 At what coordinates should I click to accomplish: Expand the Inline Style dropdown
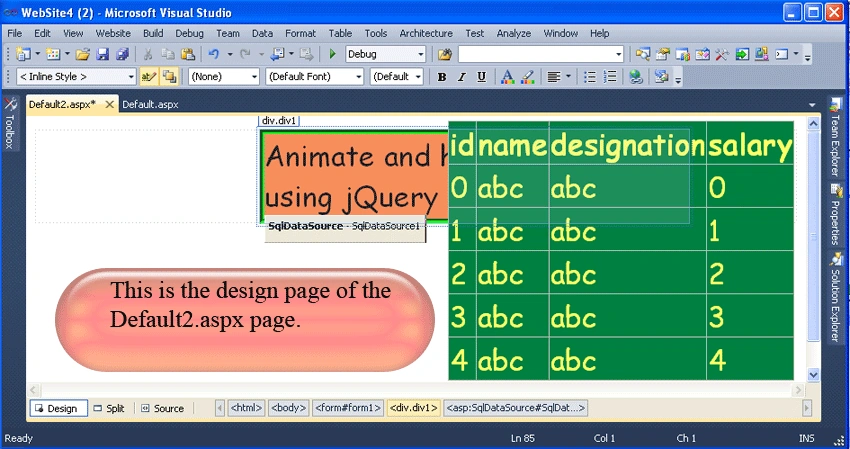pyautogui.click(x=76, y=76)
